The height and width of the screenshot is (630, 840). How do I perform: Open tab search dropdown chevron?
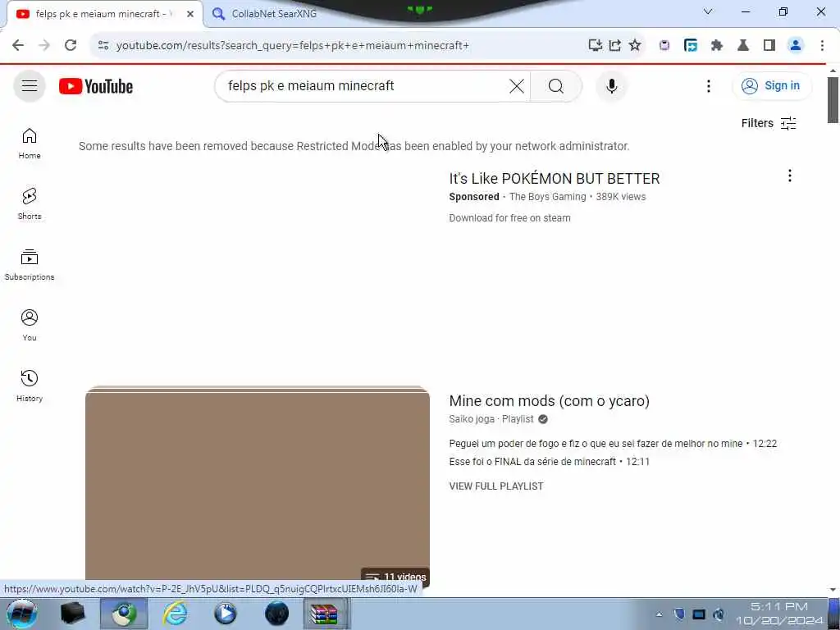point(708,11)
